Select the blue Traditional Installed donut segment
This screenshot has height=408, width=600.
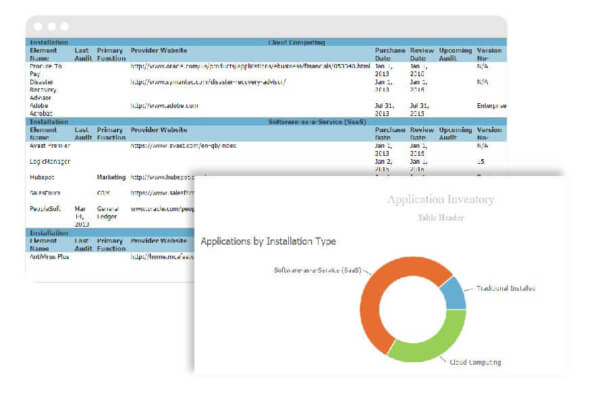pos(455,294)
